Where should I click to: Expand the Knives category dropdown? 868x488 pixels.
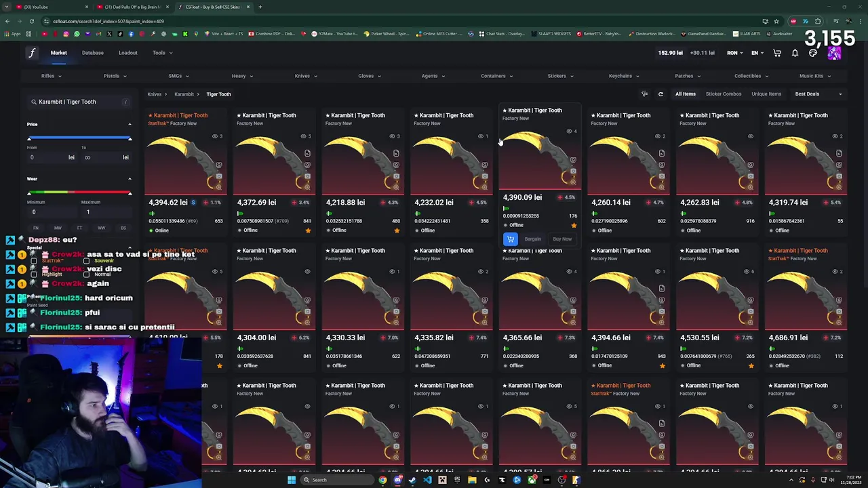(306, 76)
